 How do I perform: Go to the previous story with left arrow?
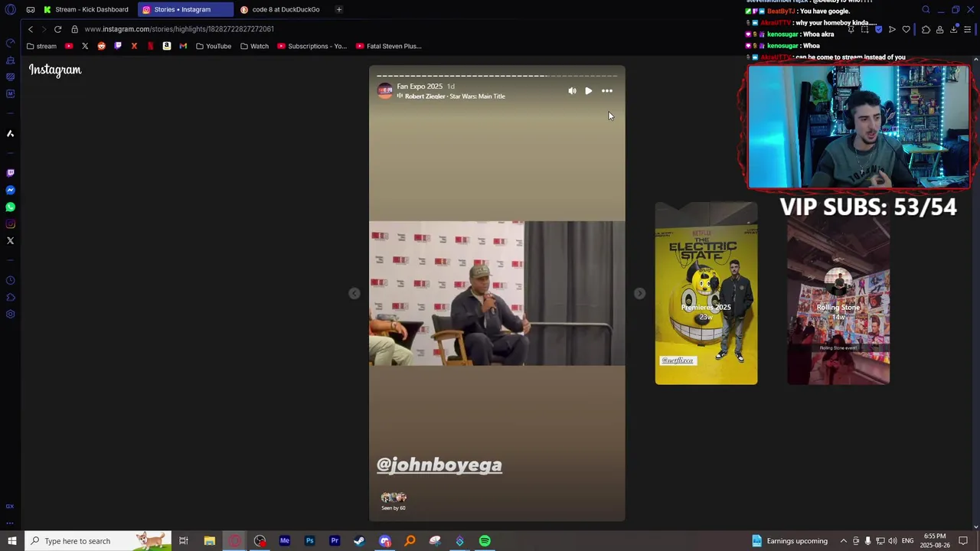click(354, 293)
